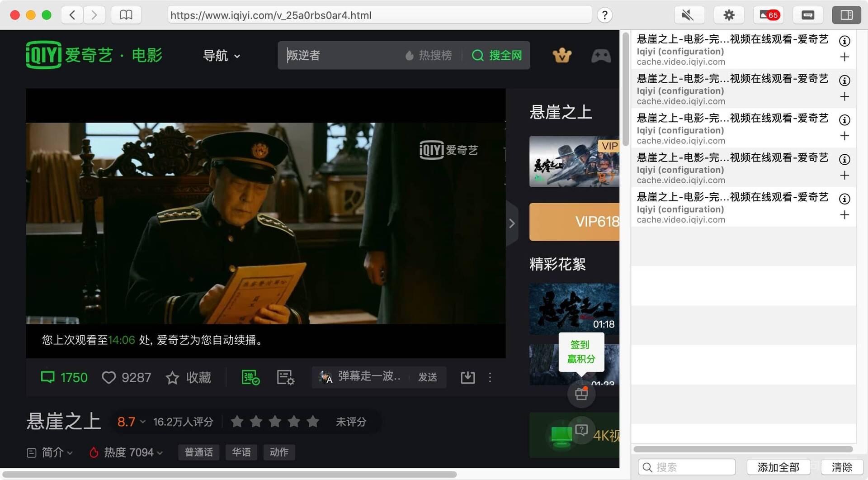The image size is (868, 480).
Task: Show info for the first Iqiyi configuration entry
Action: pos(844,41)
